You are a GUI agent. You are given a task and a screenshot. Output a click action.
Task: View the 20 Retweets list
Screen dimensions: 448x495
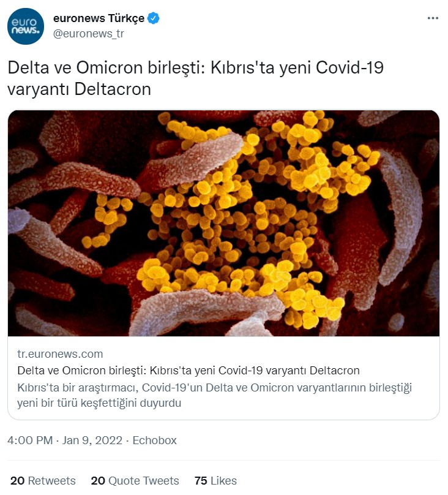43,480
